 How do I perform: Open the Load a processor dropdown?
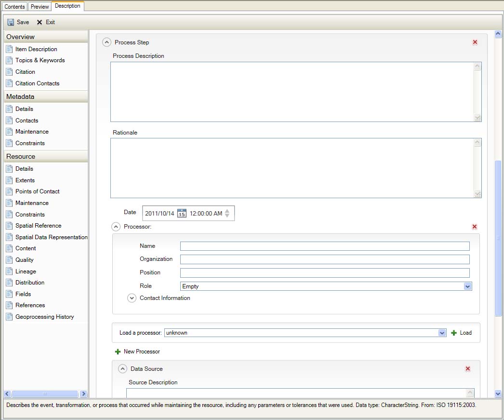[442, 333]
